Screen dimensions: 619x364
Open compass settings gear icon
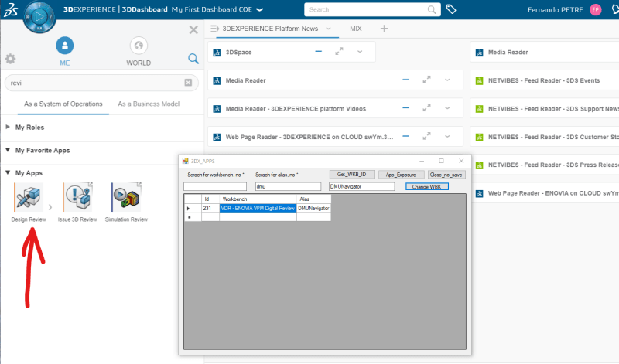10,59
